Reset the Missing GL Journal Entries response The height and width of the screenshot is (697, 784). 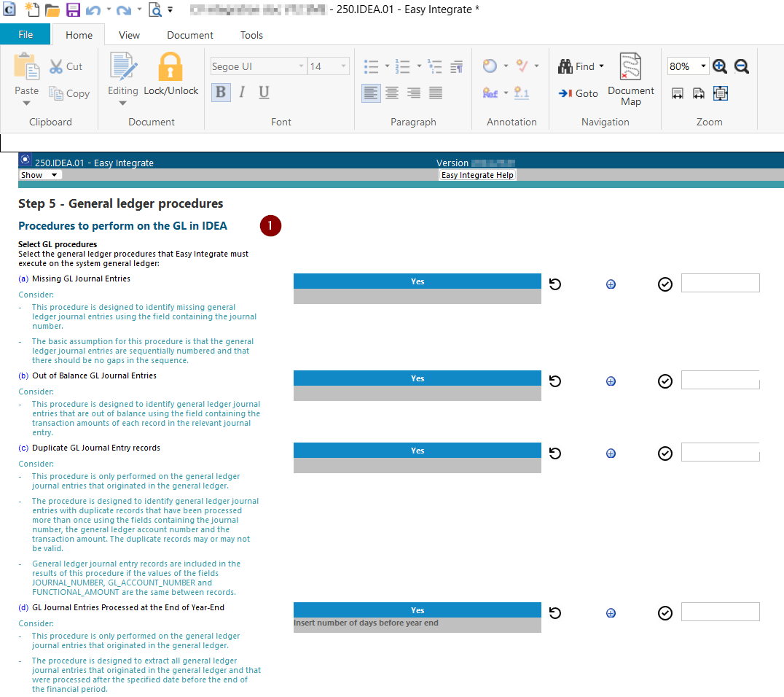[x=555, y=284]
